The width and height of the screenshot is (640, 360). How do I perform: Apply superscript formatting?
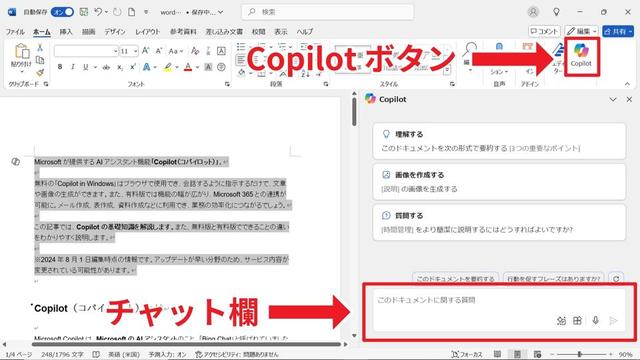point(133,67)
